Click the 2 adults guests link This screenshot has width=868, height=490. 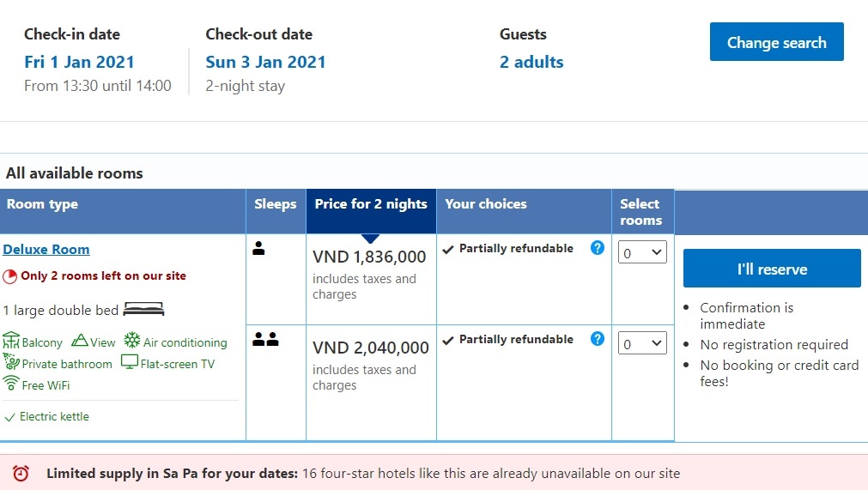(x=531, y=62)
